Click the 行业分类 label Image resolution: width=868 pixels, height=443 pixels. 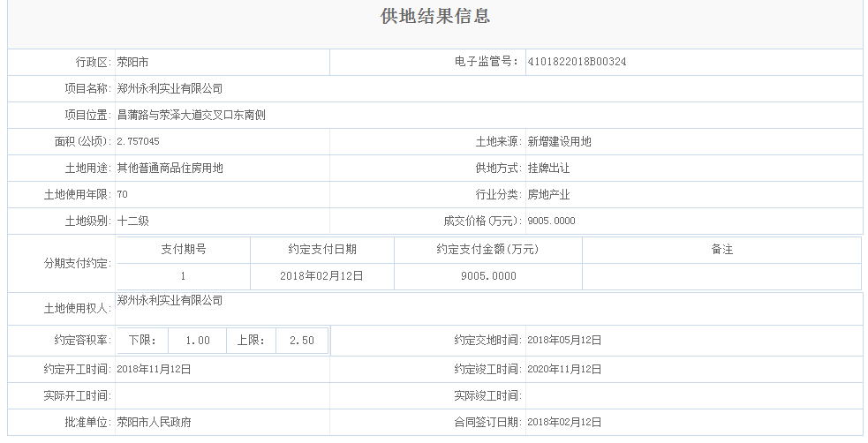(x=499, y=195)
